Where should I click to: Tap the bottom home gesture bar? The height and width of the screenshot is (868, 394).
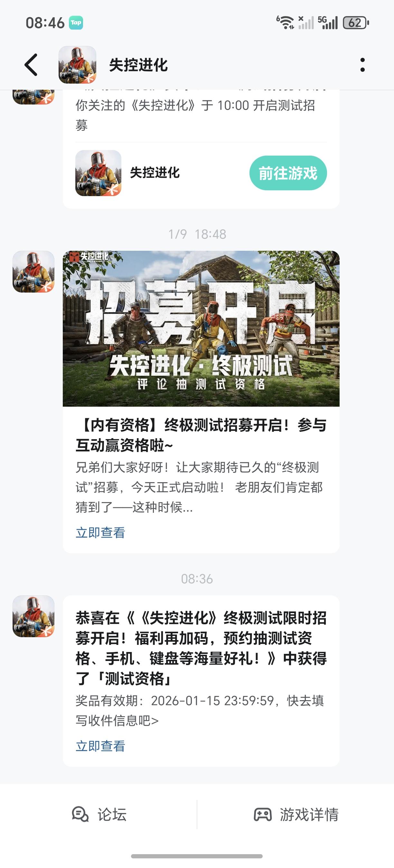pyautogui.click(x=197, y=856)
